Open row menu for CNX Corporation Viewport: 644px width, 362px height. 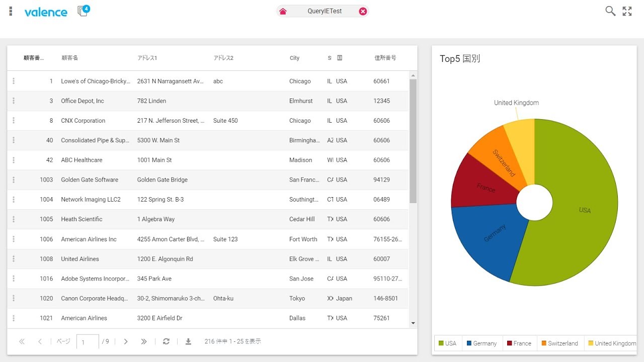[x=14, y=121]
